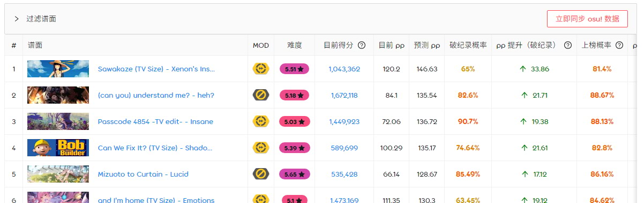This screenshot has height=203, width=644.
Task: Click the no-mod icon for (can you) understand me?
Action: point(261,95)
